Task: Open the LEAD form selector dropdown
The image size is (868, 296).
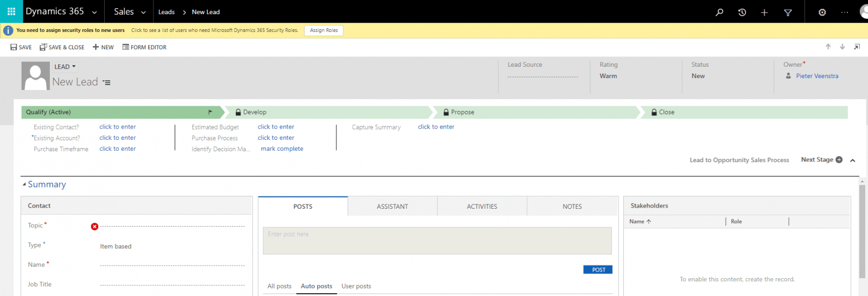Action: 65,67
